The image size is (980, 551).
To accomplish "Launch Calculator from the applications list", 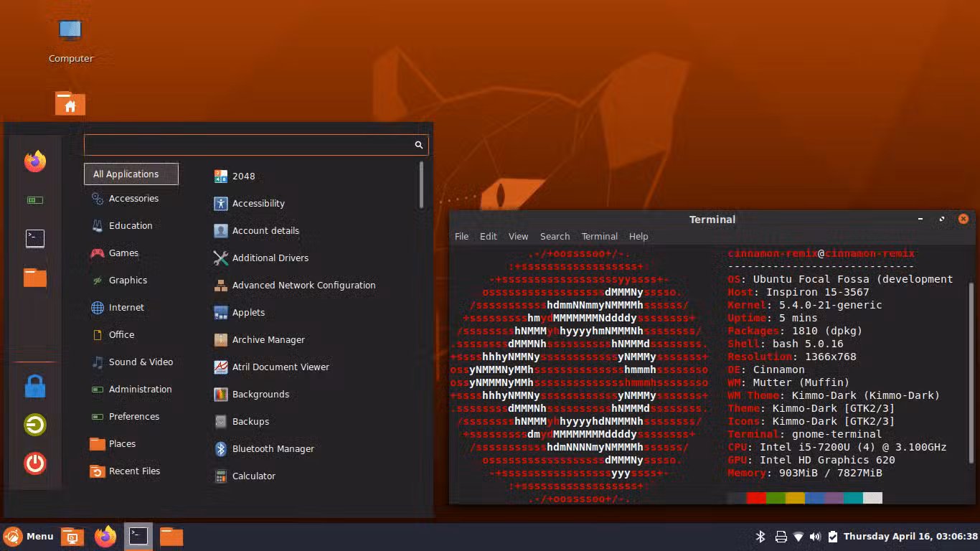I will click(253, 476).
